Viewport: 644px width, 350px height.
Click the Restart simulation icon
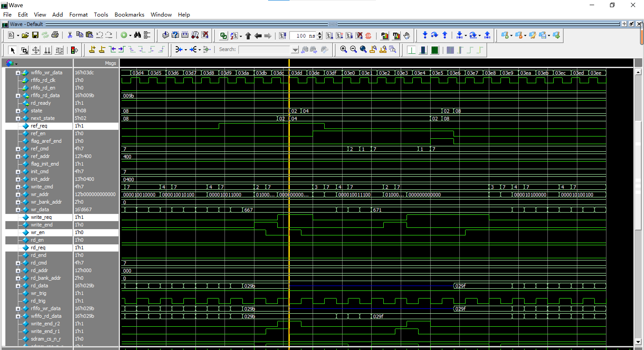click(283, 36)
